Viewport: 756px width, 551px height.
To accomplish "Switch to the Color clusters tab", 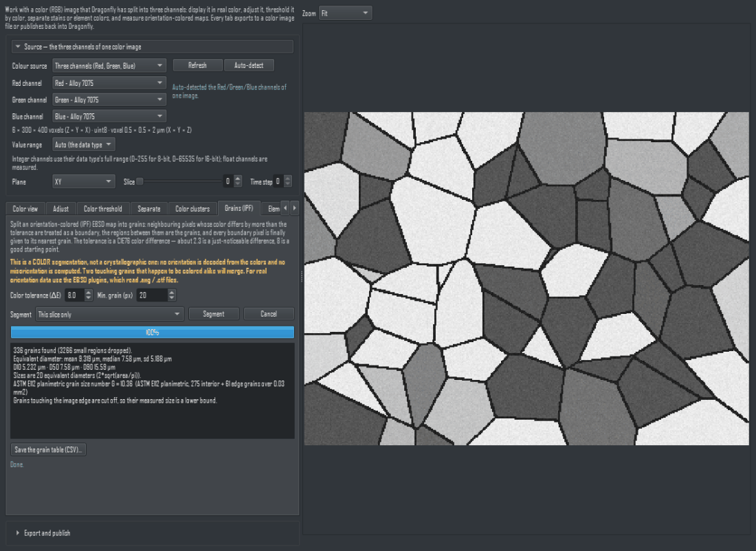I will tap(192, 209).
